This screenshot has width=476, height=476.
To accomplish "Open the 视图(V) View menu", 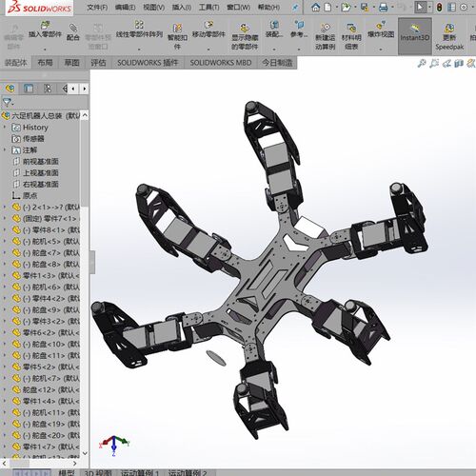I will [153, 7].
